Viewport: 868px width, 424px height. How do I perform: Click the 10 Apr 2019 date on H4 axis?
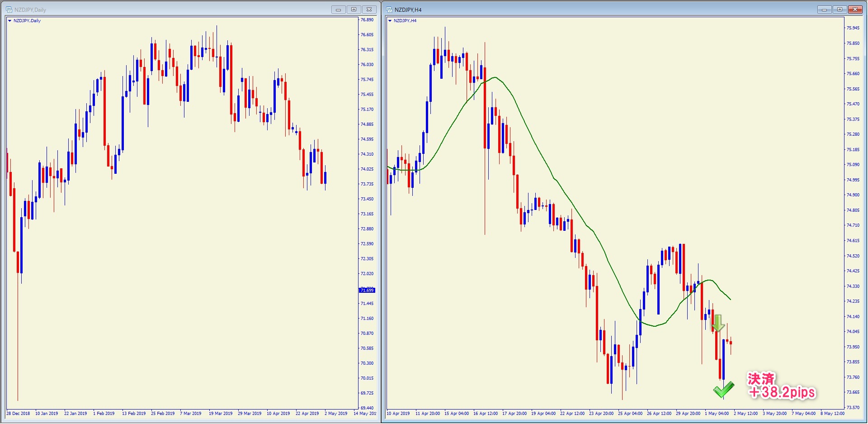[x=398, y=414]
